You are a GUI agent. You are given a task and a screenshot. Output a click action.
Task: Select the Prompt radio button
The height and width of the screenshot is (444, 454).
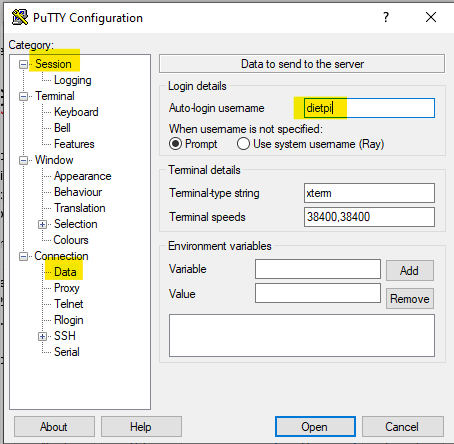[x=175, y=144]
